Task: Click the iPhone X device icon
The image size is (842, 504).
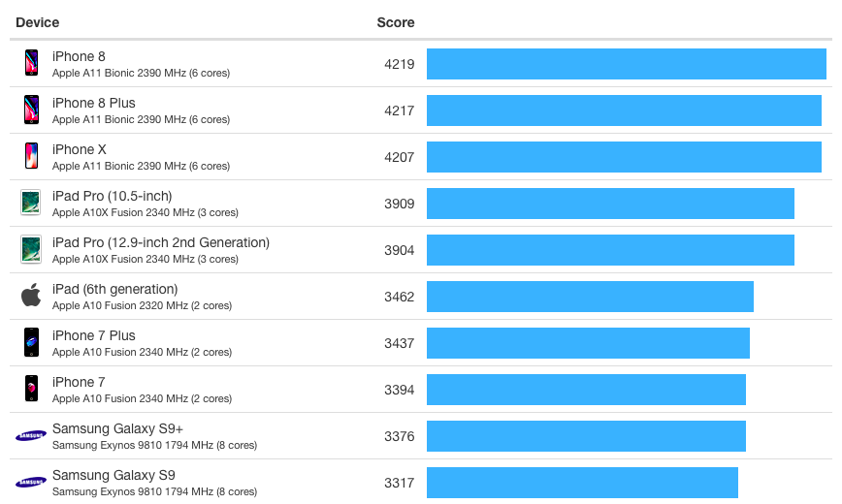Action: 31,157
